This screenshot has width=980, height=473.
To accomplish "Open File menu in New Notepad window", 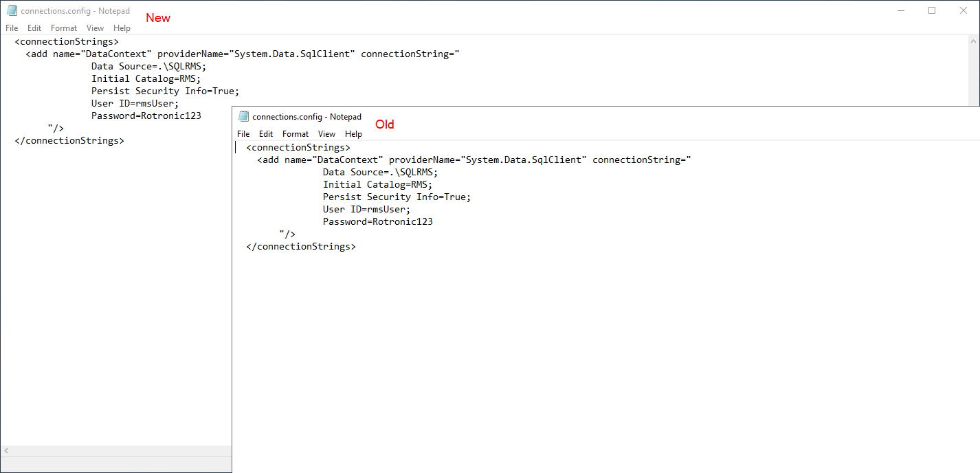I will click(x=12, y=28).
